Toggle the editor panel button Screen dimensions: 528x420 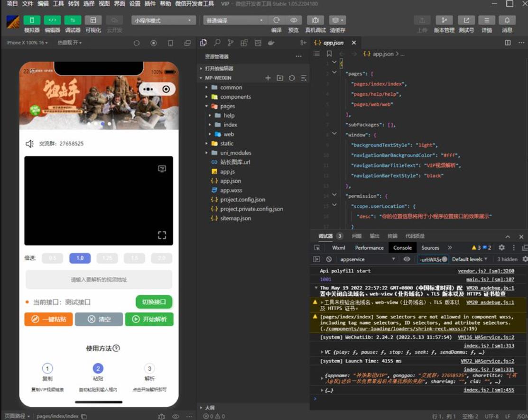point(52,20)
